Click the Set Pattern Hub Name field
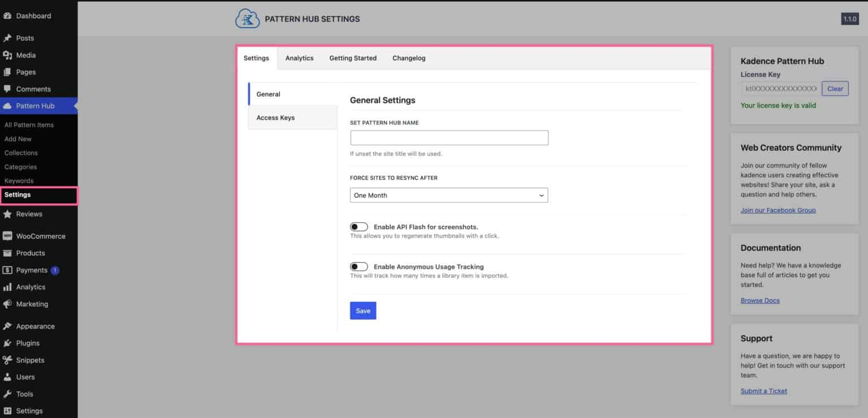The height and width of the screenshot is (418, 868). pyautogui.click(x=449, y=138)
